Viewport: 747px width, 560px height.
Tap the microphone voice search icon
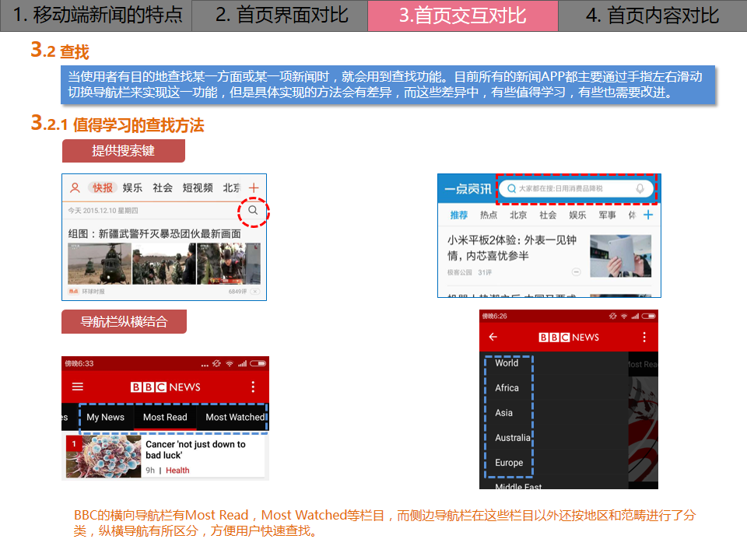click(x=640, y=188)
